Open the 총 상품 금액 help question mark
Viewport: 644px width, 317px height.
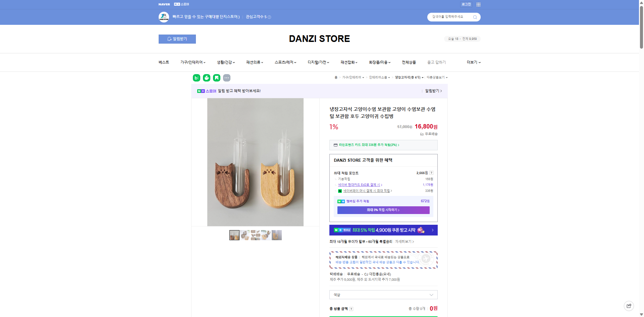(x=351, y=309)
